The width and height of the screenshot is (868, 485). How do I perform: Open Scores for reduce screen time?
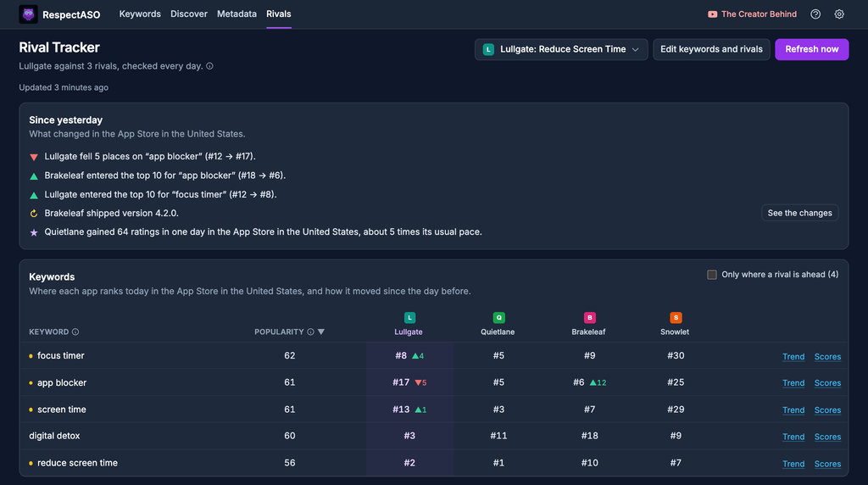coord(827,464)
